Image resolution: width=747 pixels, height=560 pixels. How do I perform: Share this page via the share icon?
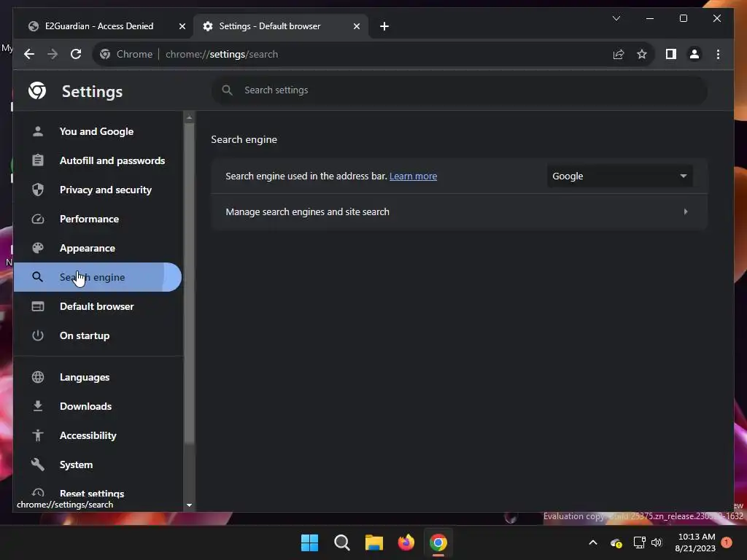[x=619, y=54]
